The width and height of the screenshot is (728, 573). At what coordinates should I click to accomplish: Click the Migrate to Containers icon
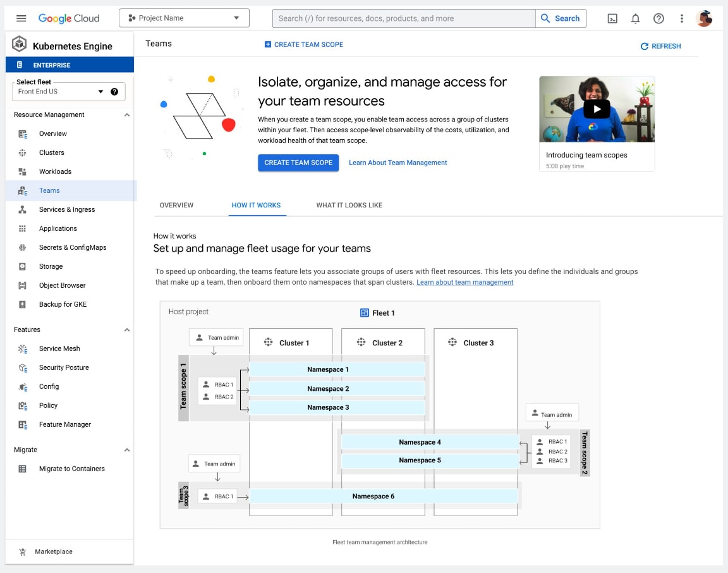coord(22,469)
